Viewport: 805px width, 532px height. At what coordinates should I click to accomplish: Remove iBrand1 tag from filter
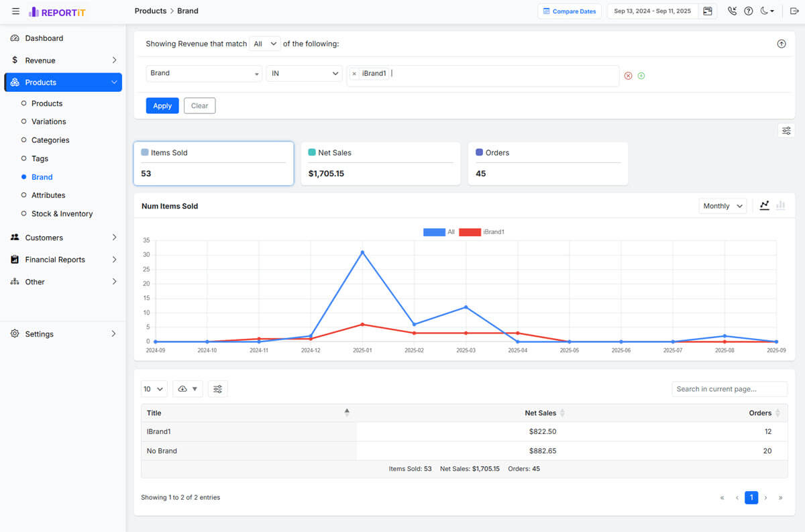point(354,74)
